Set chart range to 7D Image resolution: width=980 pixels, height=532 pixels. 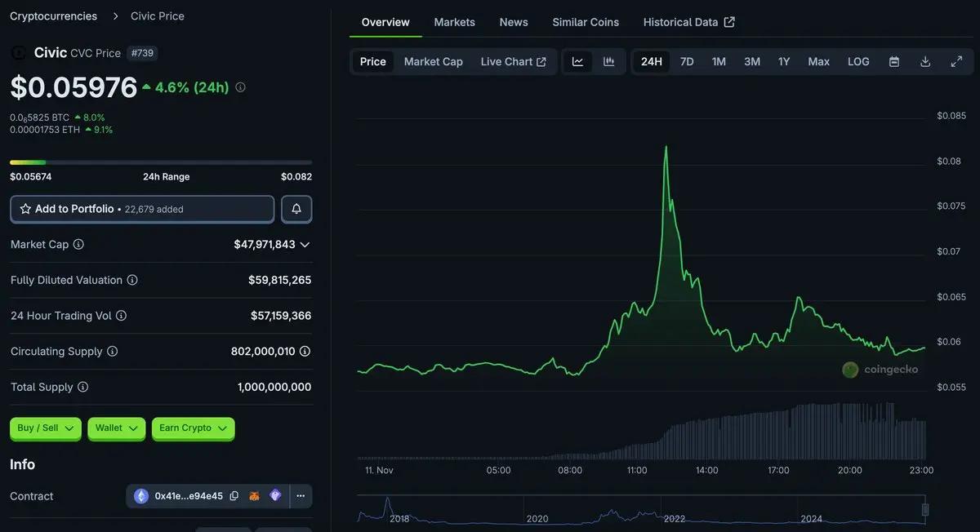pyautogui.click(x=687, y=62)
